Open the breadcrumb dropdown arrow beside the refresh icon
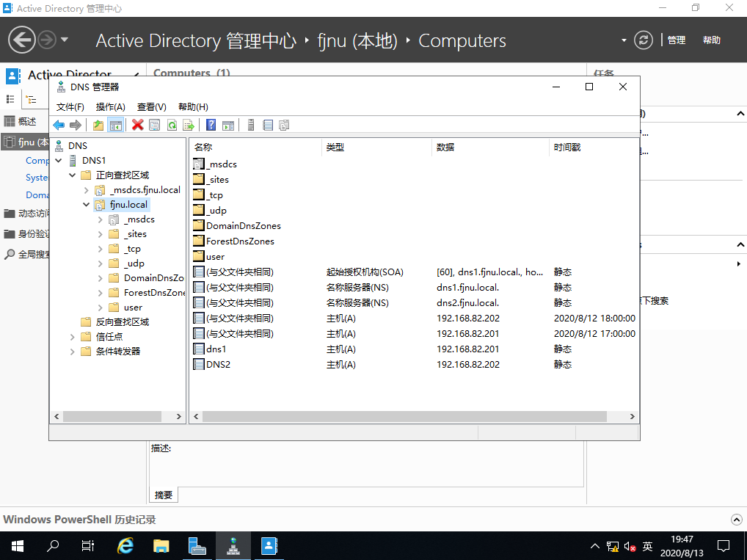The height and width of the screenshot is (560, 747). [624, 40]
